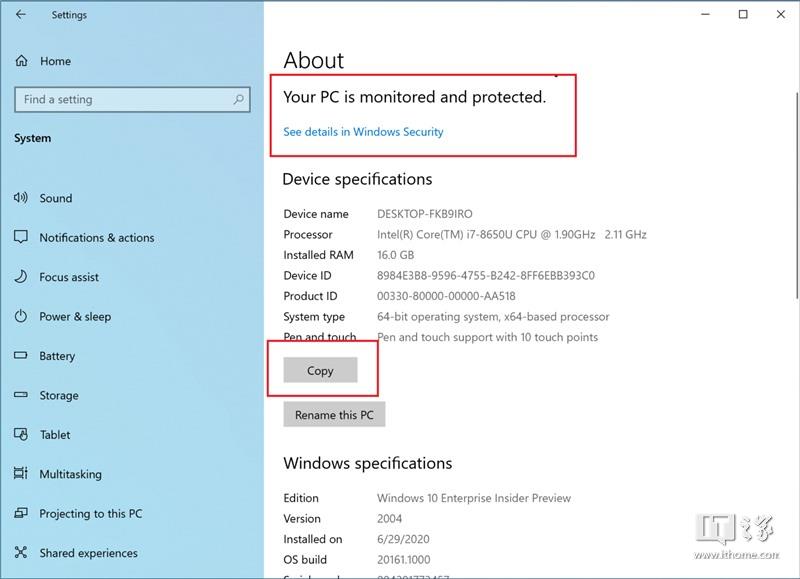Click the Shared experiences icon
The height and width of the screenshot is (579, 800).
(x=21, y=552)
